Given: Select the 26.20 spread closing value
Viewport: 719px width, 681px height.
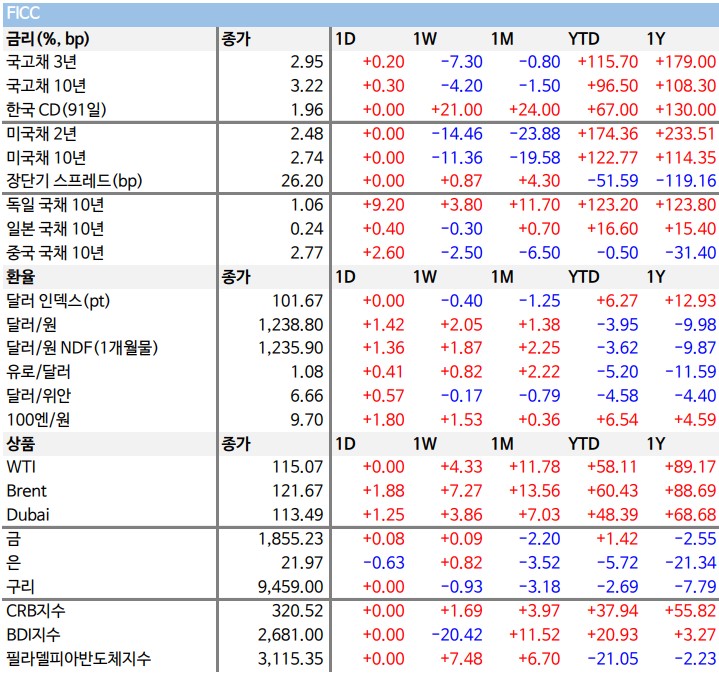Looking at the screenshot, I should [302, 181].
